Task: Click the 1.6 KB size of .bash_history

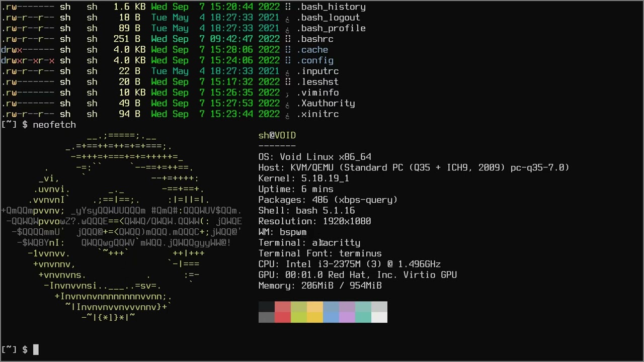Action: point(129,7)
